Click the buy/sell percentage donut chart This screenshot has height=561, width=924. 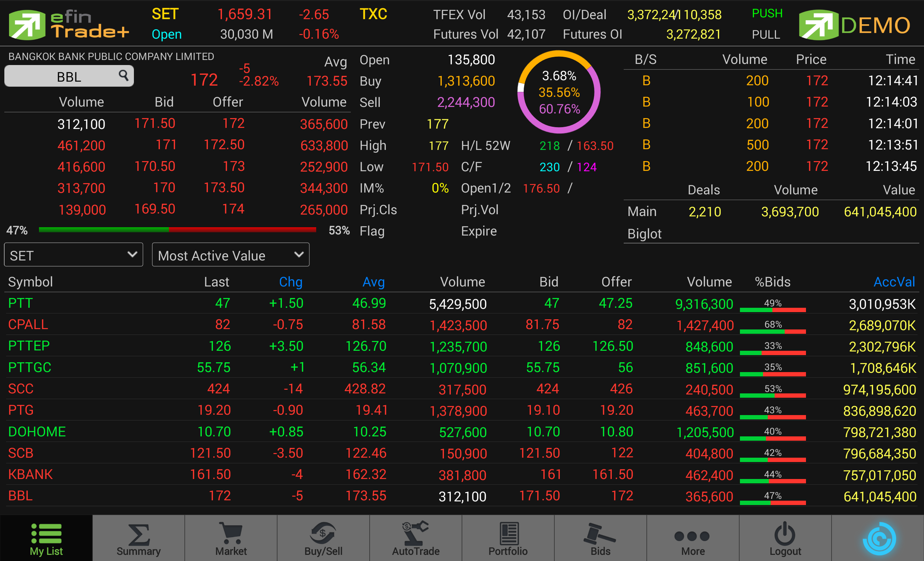tap(559, 92)
